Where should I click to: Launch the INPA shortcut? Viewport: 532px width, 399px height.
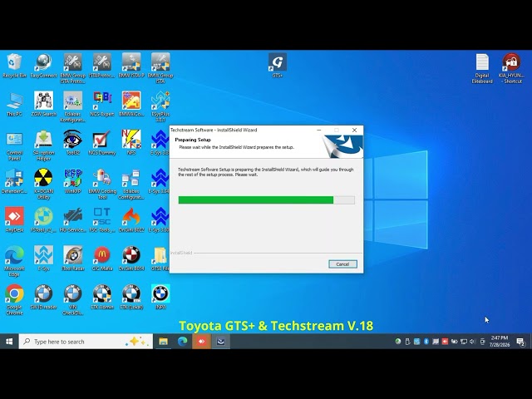coord(160,297)
